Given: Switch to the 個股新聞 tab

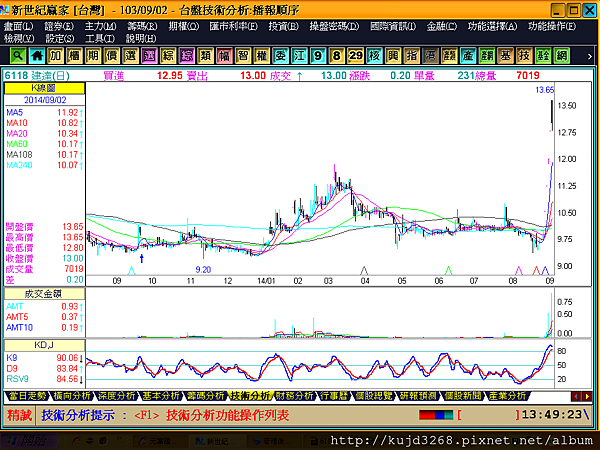Looking at the screenshot, I should tap(463, 396).
